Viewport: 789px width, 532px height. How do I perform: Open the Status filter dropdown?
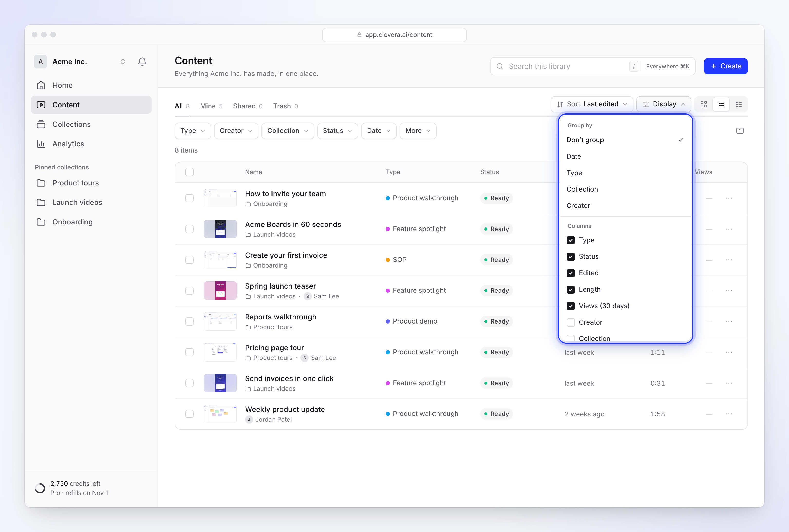pyautogui.click(x=338, y=131)
